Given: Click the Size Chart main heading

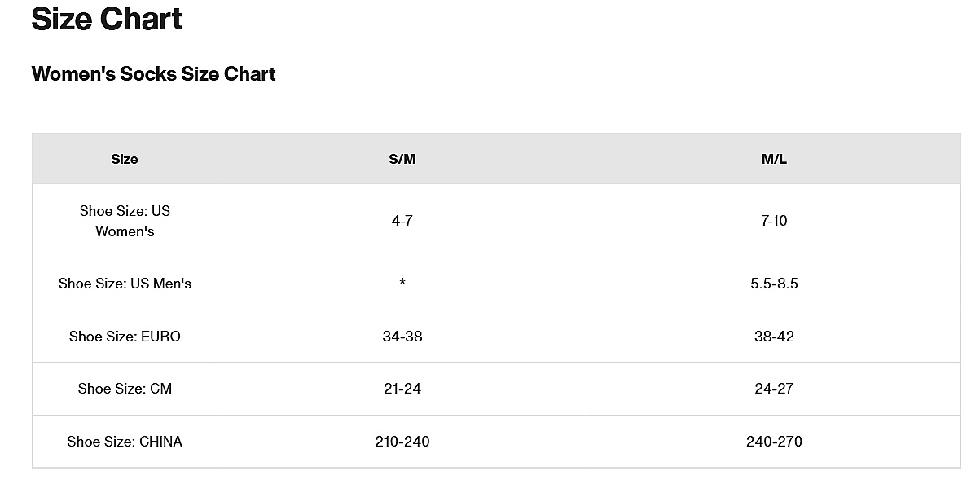Looking at the screenshot, I should point(107,18).
